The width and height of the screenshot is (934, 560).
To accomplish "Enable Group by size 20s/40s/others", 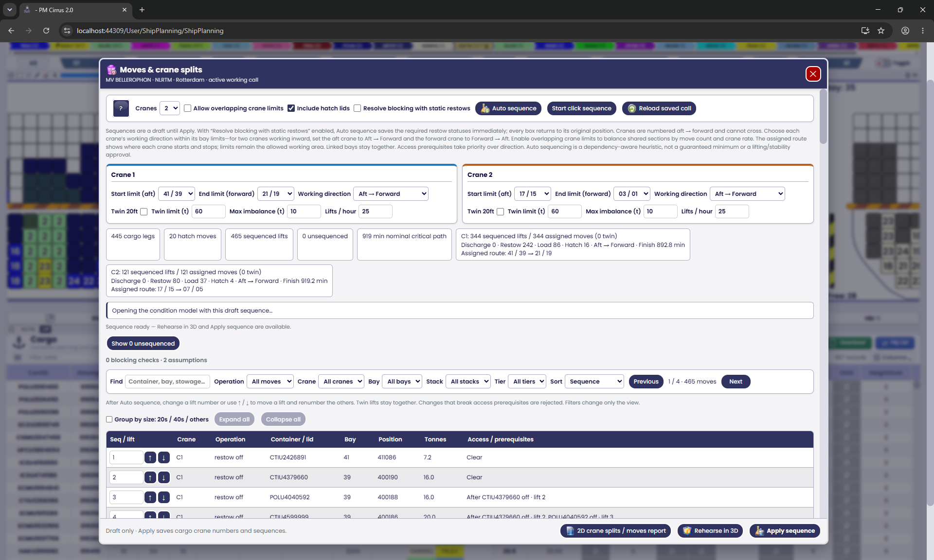I will (x=109, y=420).
